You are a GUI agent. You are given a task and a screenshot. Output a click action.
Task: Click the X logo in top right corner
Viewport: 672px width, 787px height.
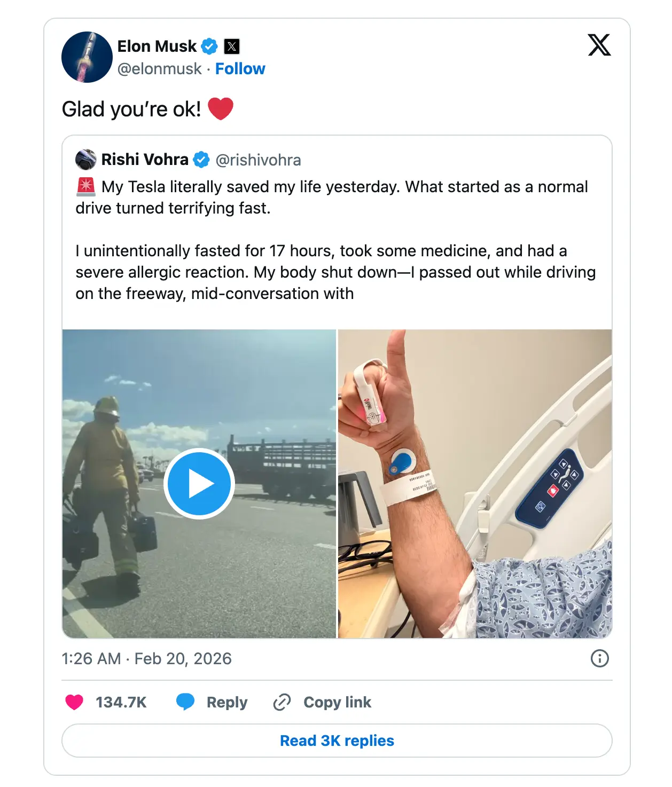tap(599, 45)
